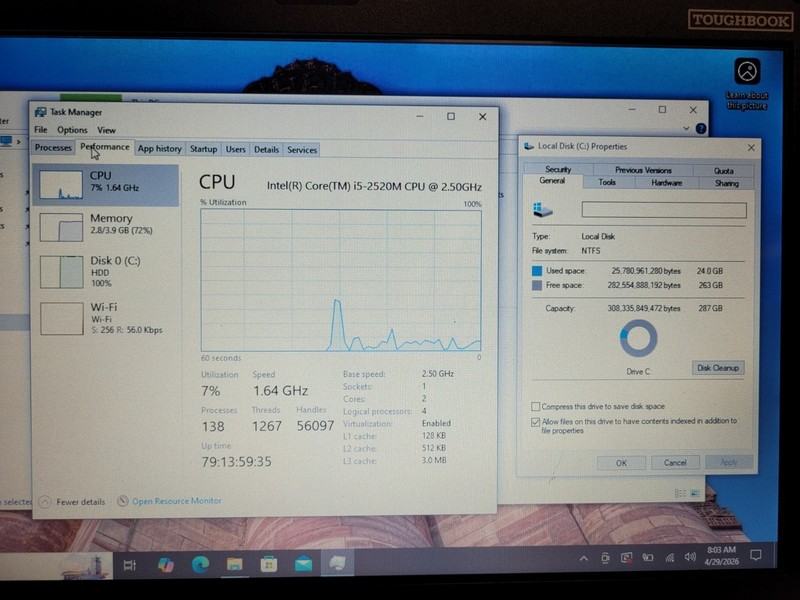Image resolution: width=800 pixels, height=600 pixels.
Task: Switch to the App history tab
Action: (x=160, y=148)
